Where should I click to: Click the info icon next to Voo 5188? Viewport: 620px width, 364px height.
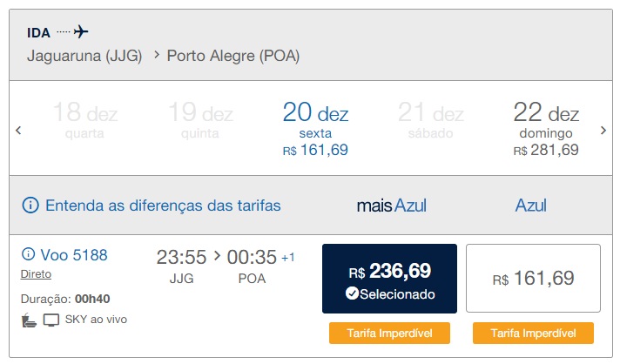coord(27,255)
